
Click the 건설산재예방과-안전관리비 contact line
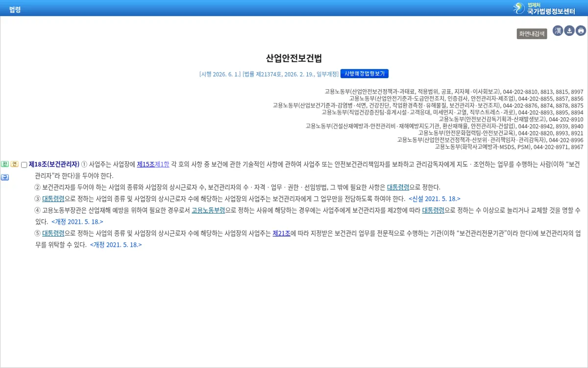[444, 126]
